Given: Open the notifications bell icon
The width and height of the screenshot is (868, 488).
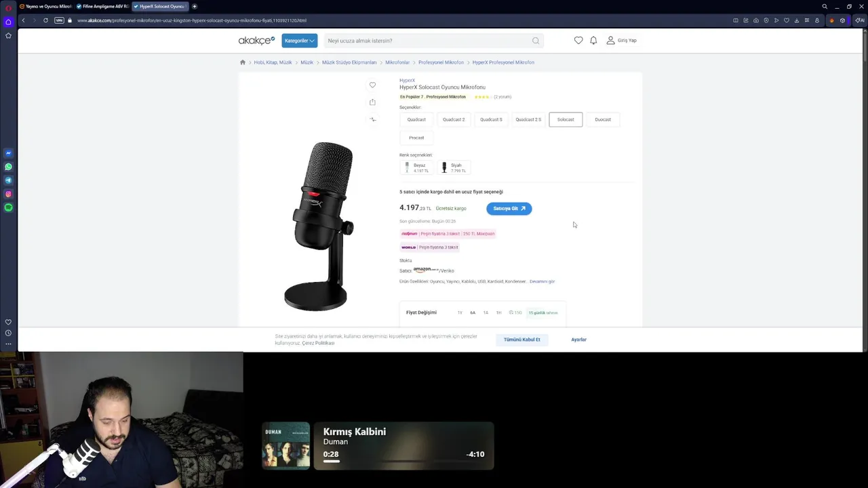Looking at the screenshot, I should pyautogui.click(x=593, y=41).
